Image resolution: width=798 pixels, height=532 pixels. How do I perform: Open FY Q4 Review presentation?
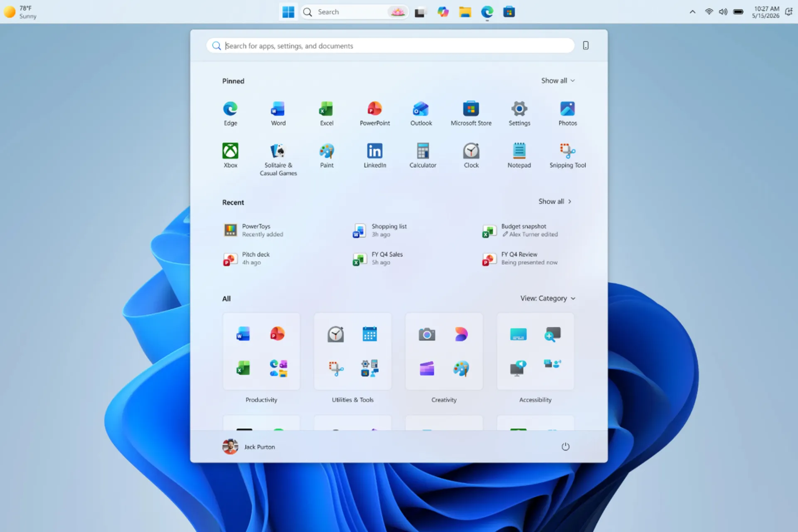[520, 258]
